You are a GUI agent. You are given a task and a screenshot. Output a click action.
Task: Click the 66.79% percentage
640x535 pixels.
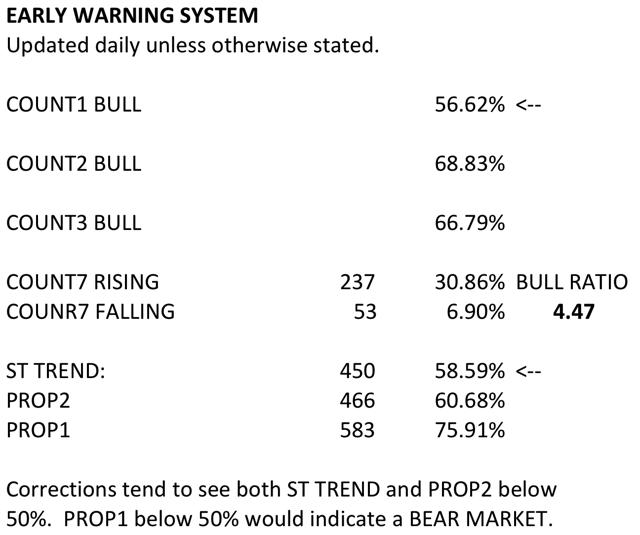[470, 223]
